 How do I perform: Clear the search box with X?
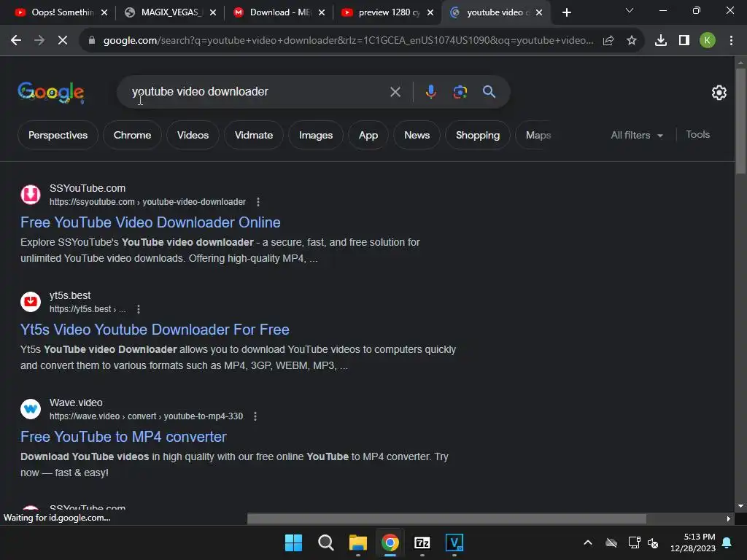[395, 91]
